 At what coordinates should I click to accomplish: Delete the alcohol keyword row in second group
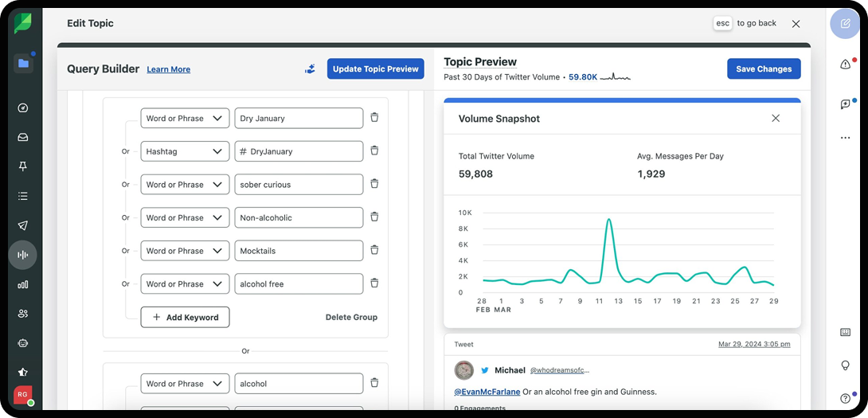tap(375, 383)
